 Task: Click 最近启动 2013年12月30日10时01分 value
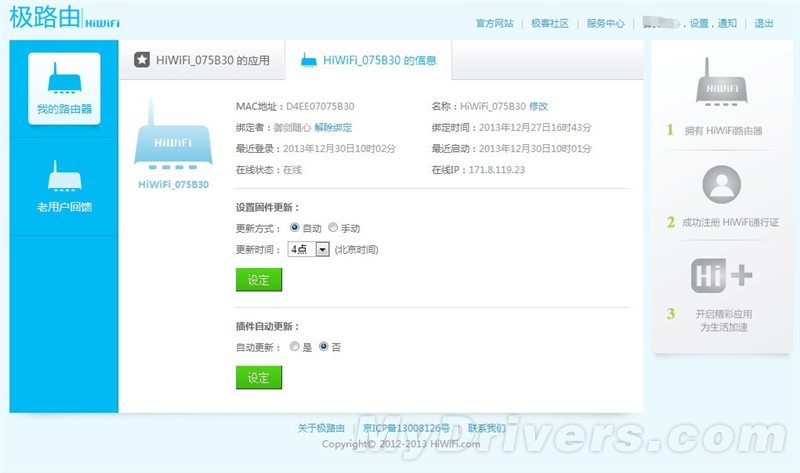[x=535, y=148]
